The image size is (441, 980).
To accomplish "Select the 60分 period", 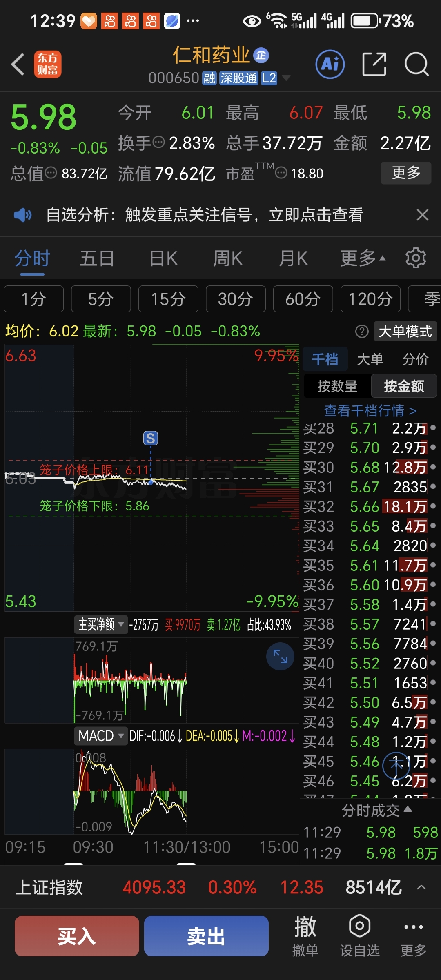I will pyautogui.click(x=303, y=299).
